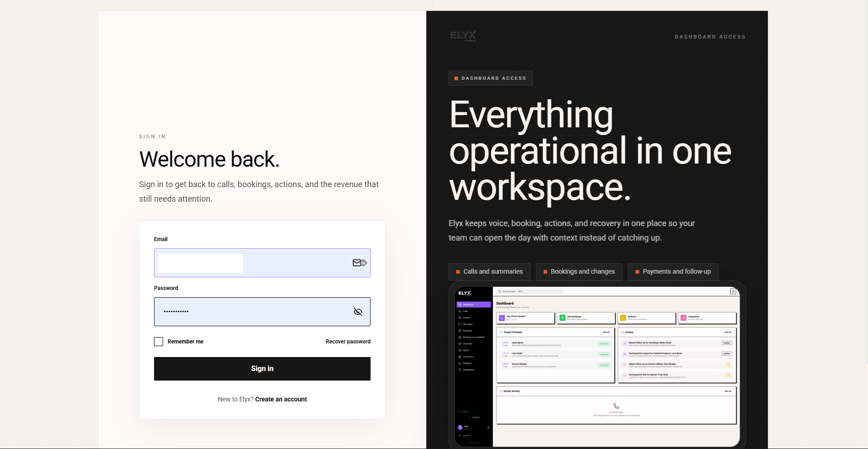Screen dimensions: 868x449
Task: Select the Calls and summaries chip
Action: tap(489, 272)
